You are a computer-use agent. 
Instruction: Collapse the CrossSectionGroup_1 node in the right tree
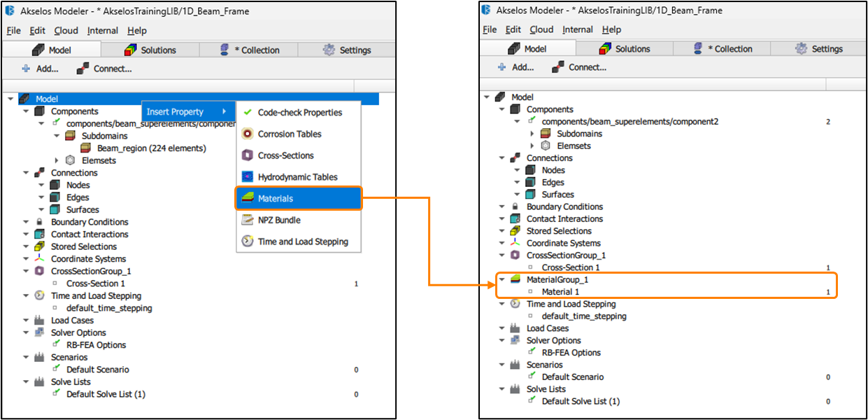(501, 255)
